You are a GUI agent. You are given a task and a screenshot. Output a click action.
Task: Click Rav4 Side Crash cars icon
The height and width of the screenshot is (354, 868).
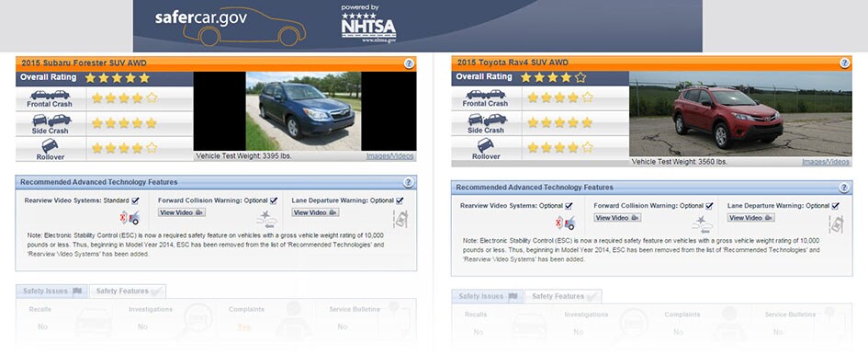487,120
